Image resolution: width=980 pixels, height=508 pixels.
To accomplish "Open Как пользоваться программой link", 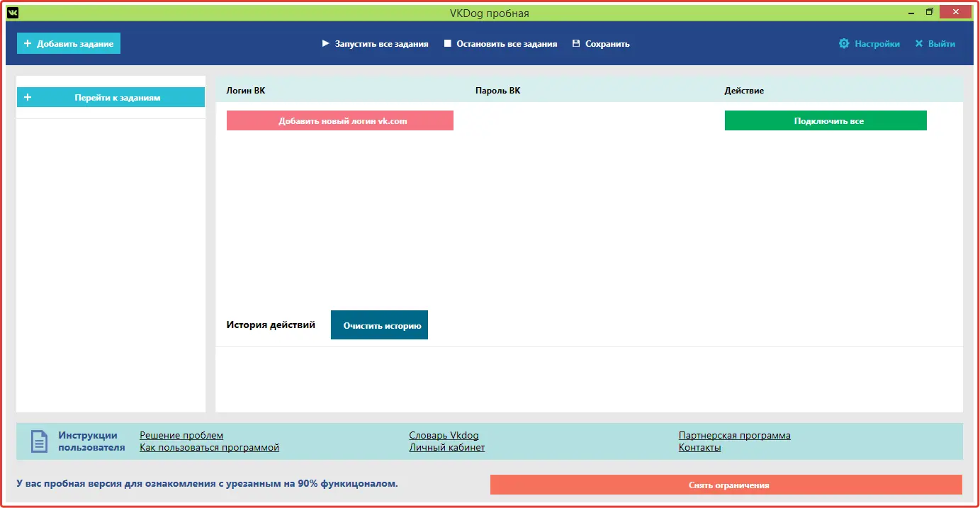I will coord(210,448).
